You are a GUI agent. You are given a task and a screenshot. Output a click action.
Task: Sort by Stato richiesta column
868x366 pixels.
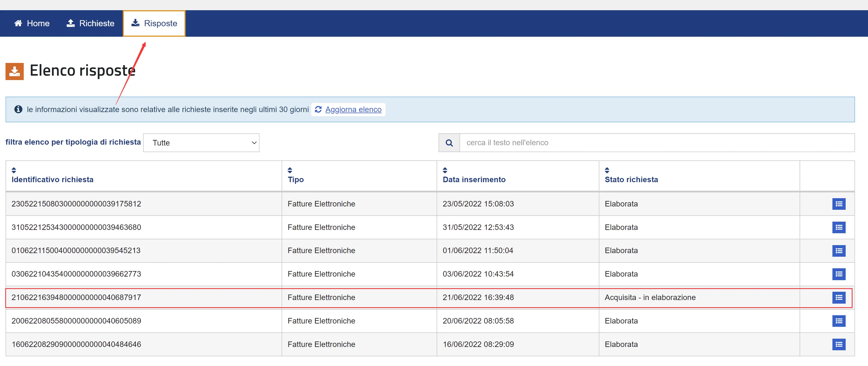pos(607,170)
